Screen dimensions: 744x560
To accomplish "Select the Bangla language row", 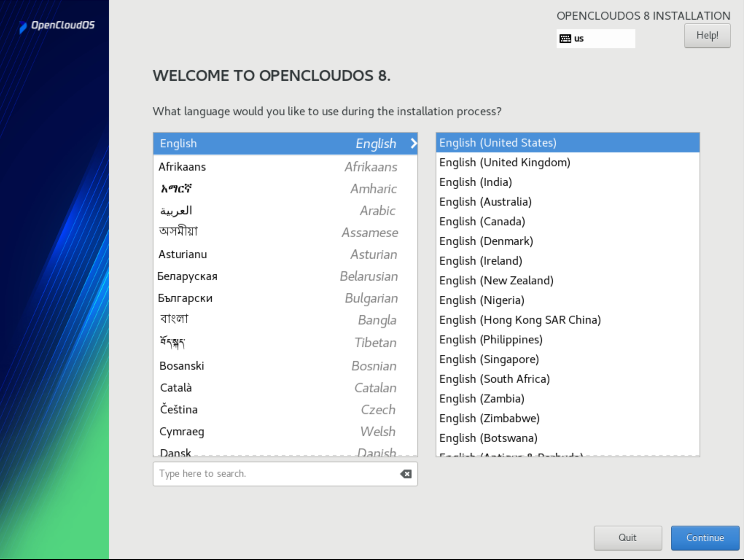I will click(285, 320).
